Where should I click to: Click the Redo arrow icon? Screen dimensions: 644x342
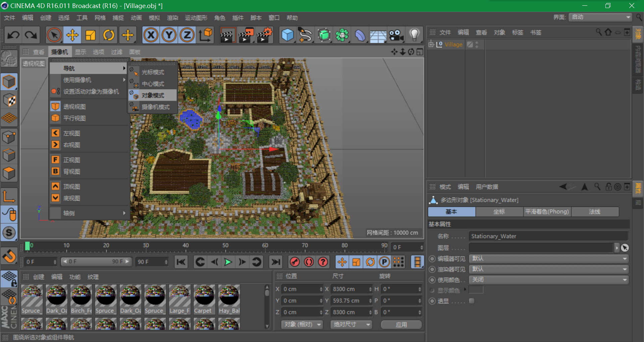pyautogui.click(x=31, y=35)
